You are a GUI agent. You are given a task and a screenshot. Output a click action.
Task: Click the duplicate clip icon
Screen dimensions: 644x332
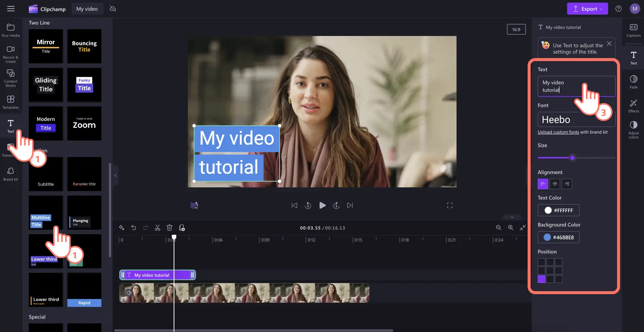(x=182, y=227)
